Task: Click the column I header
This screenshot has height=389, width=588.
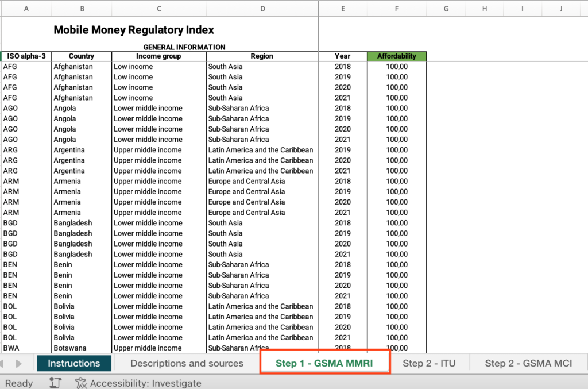Action: tap(523, 9)
